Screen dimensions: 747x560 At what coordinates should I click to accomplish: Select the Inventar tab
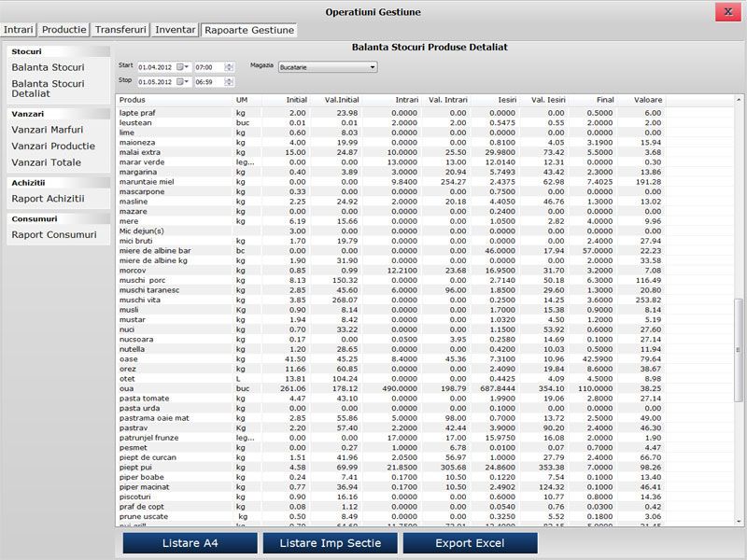(x=176, y=30)
